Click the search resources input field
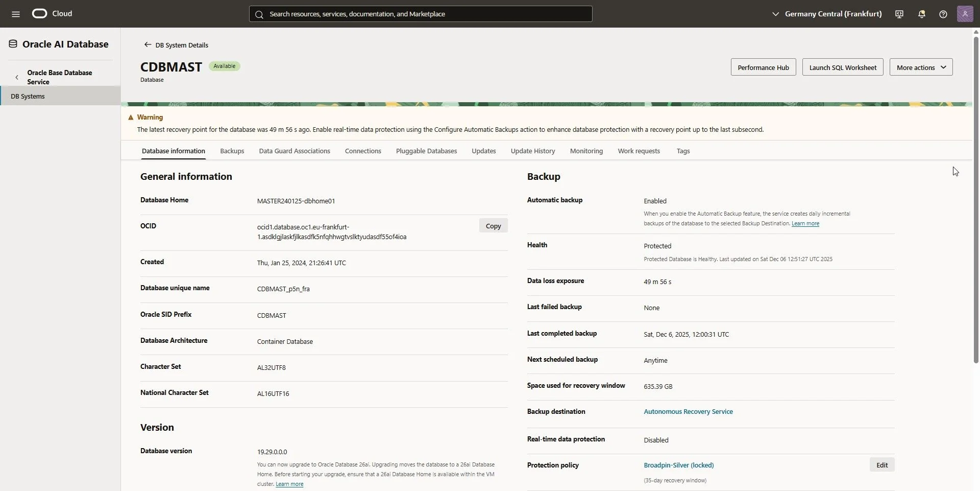980x491 pixels. 421,14
